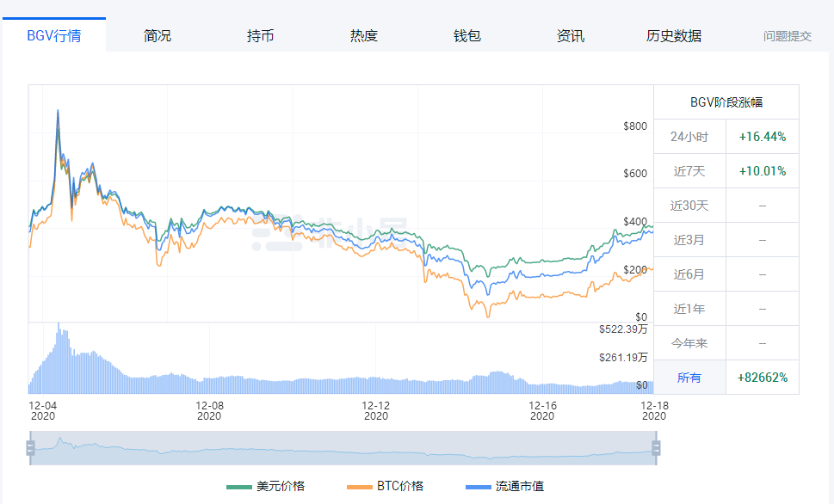Click the price peak on chart
The image size is (834, 504).
coord(58,111)
